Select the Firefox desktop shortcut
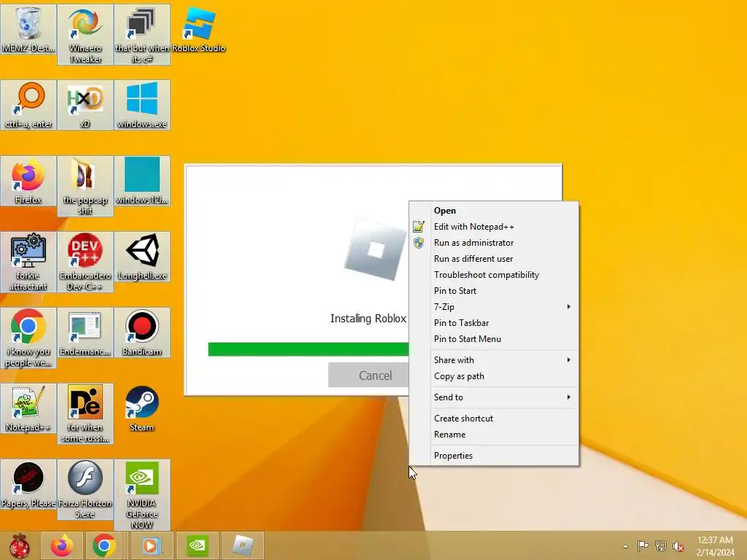This screenshot has height=560, width=747. point(28,181)
